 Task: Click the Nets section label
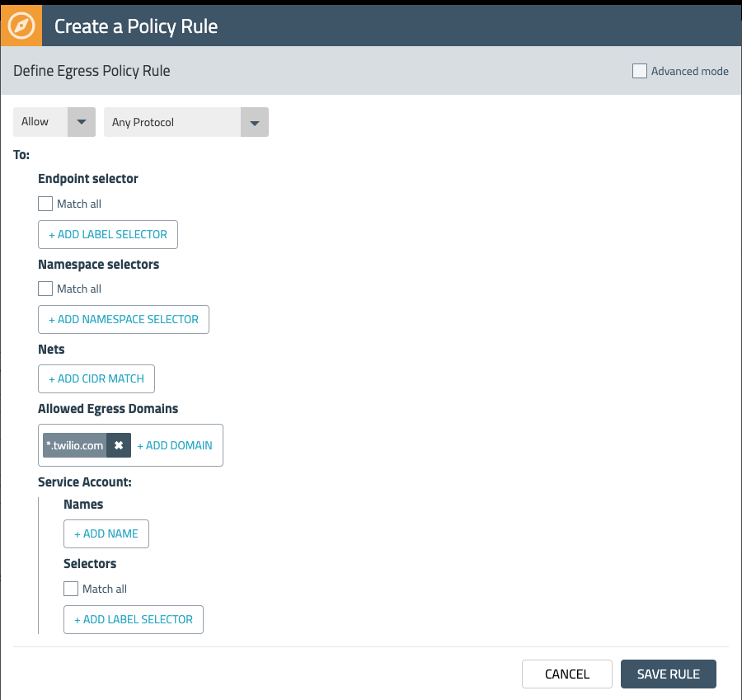coord(51,350)
